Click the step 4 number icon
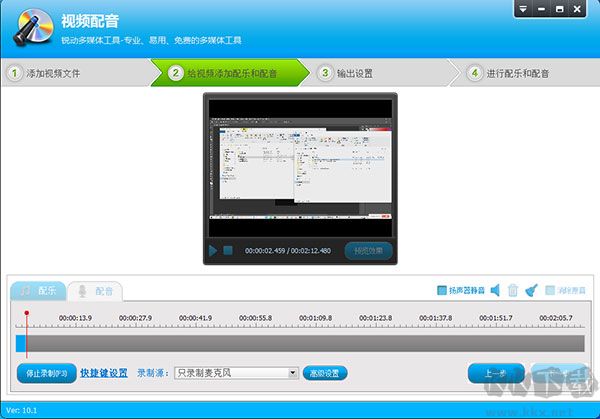This screenshot has height=419, width=600. (x=473, y=73)
